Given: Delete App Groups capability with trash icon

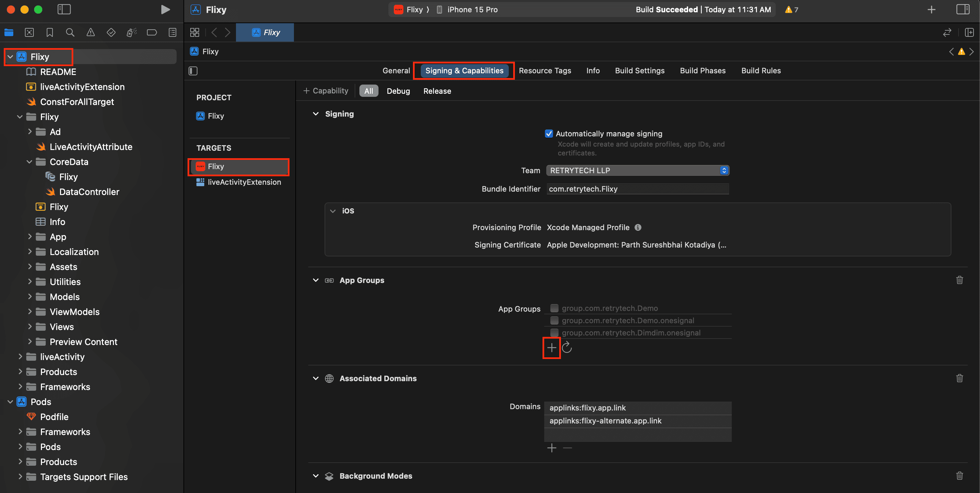Looking at the screenshot, I should tap(959, 280).
